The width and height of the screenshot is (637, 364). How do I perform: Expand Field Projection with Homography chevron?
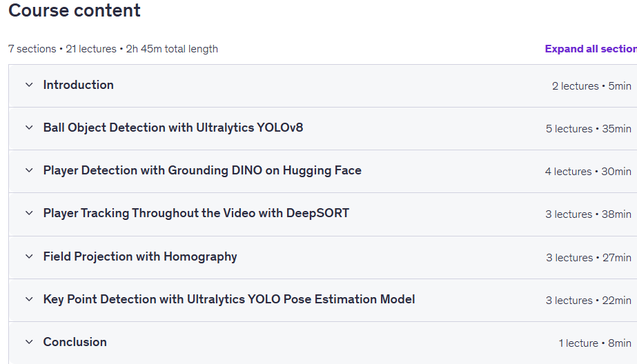click(29, 256)
